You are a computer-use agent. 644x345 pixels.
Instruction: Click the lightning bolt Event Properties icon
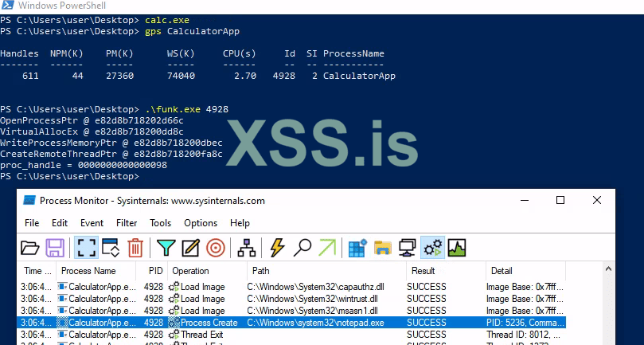point(277,248)
